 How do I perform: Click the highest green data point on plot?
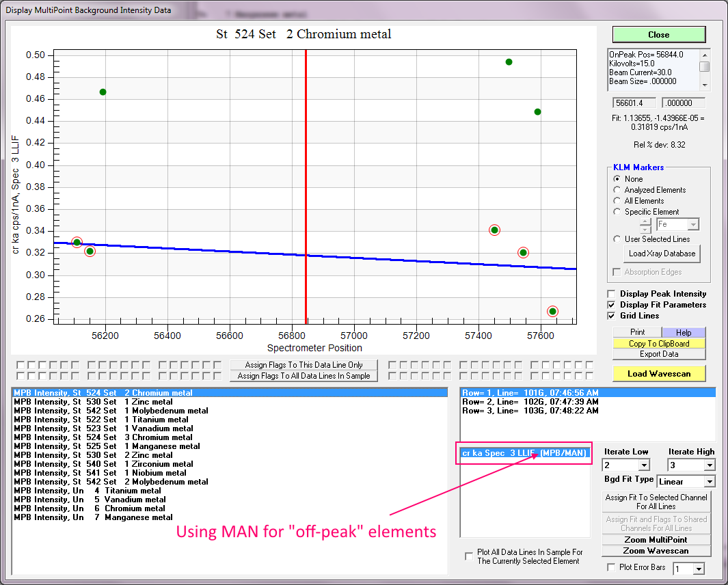[x=509, y=62]
